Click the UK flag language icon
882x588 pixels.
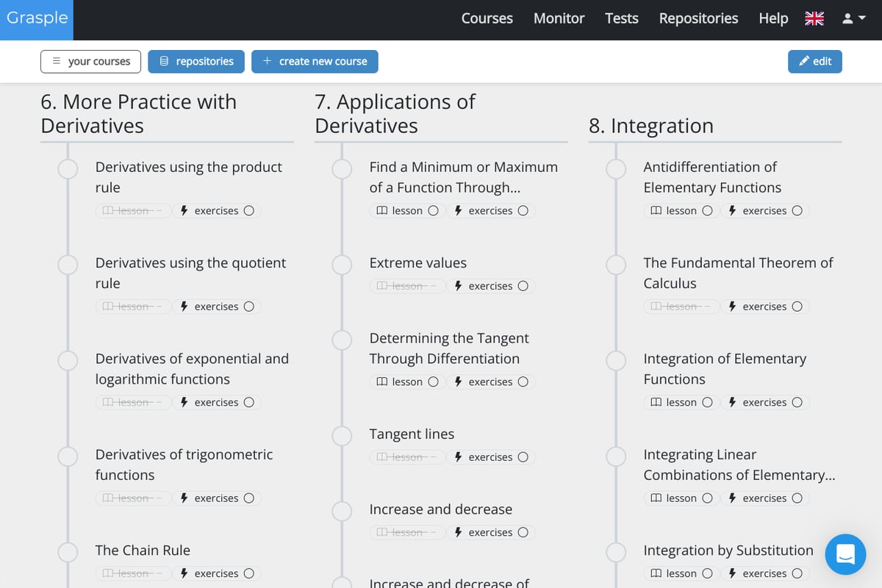coord(814,19)
